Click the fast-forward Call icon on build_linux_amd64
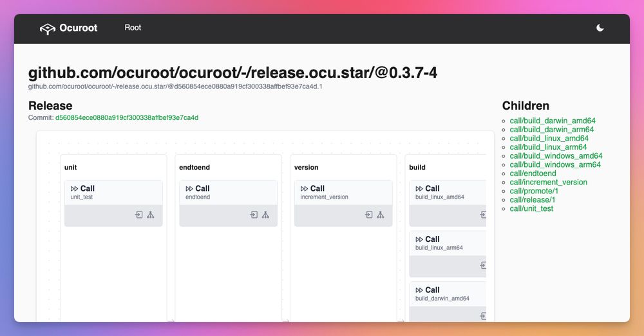The width and height of the screenshot is (644, 336). pyautogui.click(x=419, y=189)
